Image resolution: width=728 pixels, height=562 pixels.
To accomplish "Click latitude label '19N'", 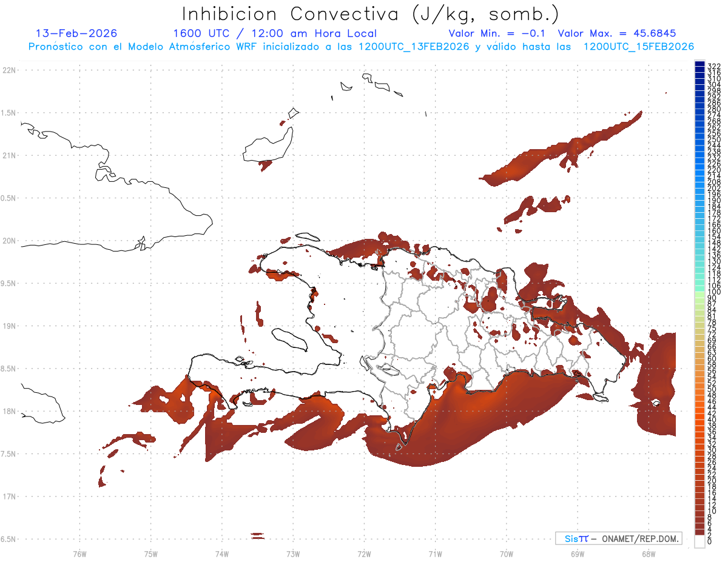I will click(x=8, y=326).
